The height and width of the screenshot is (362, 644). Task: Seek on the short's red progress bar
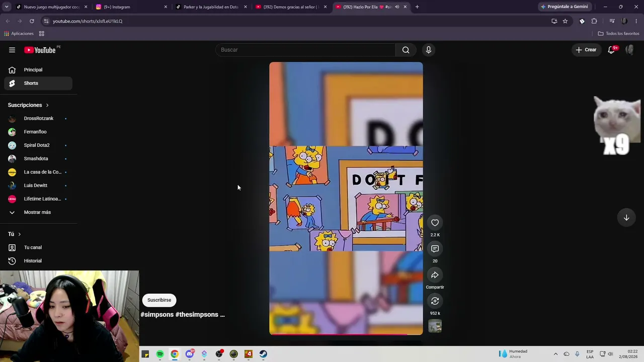346,334
